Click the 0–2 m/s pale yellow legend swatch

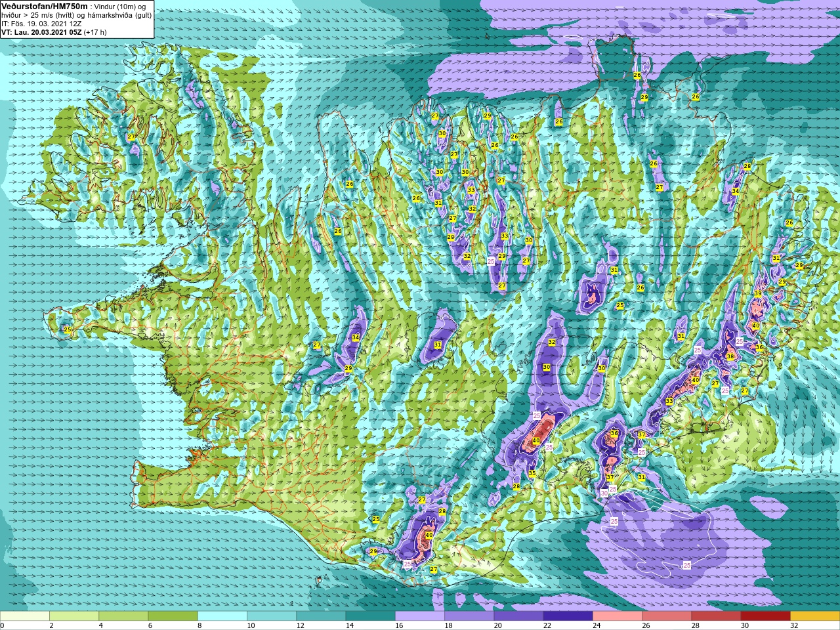25,616
